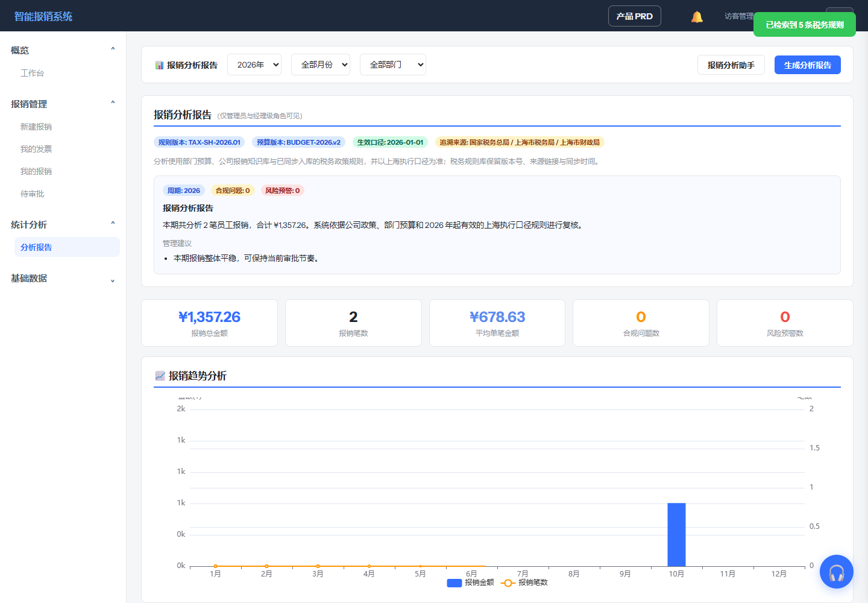
Task: Click the 合规问题数 stat card
Action: [x=641, y=323]
